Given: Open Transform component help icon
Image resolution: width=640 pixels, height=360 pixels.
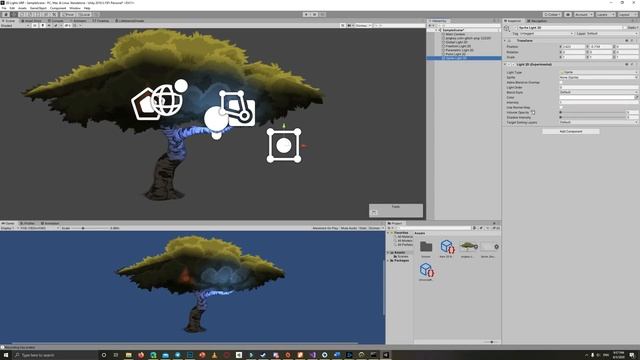Looking at the screenshot, I should click(627, 41).
